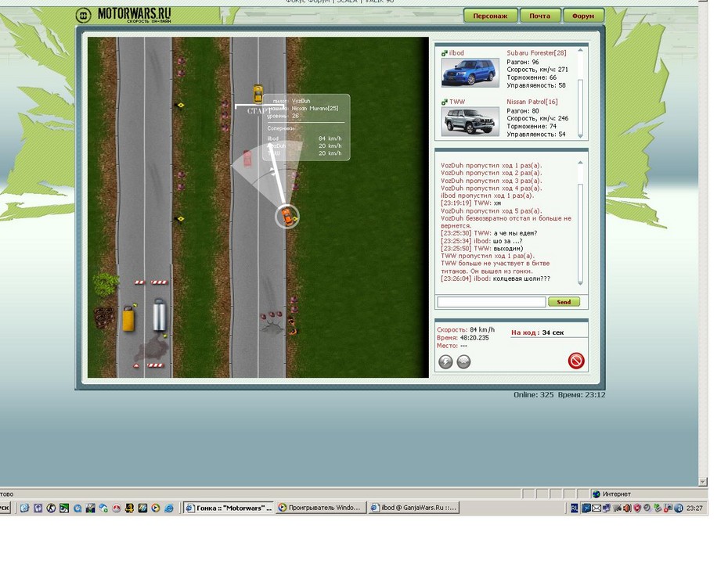This screenshot has width=728, height=582.
Task: Open the Почта mailbox
Action: point(539,16)
